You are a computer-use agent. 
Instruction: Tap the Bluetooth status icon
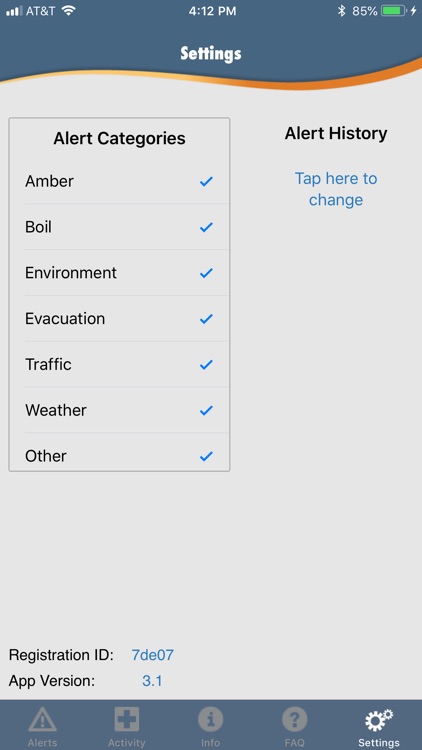coord(341,11)
